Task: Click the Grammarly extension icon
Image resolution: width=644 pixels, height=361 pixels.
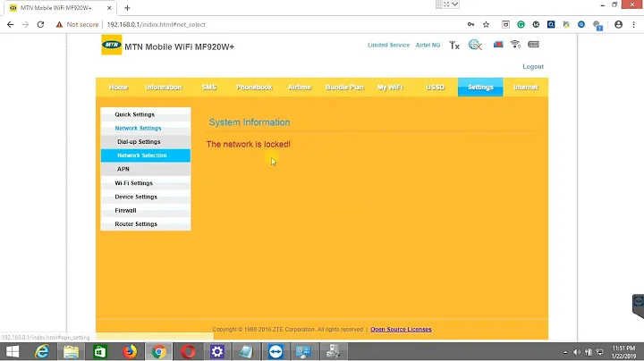Action: (521, 25)
